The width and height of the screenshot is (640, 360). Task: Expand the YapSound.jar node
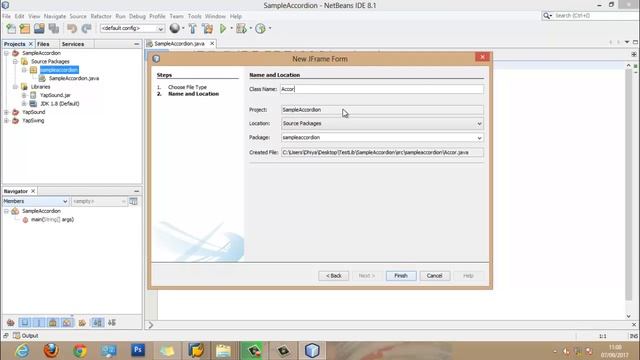[24, 95]
